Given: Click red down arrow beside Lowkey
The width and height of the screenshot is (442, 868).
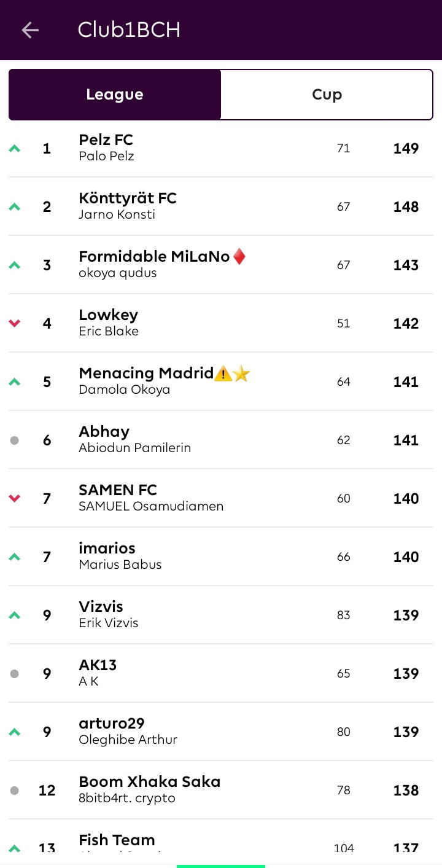Looking at the screenshot, I should point(15,324).
